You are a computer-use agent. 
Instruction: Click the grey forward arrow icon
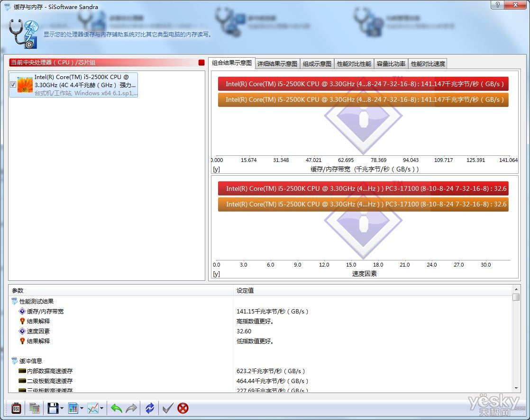(131, 408)
